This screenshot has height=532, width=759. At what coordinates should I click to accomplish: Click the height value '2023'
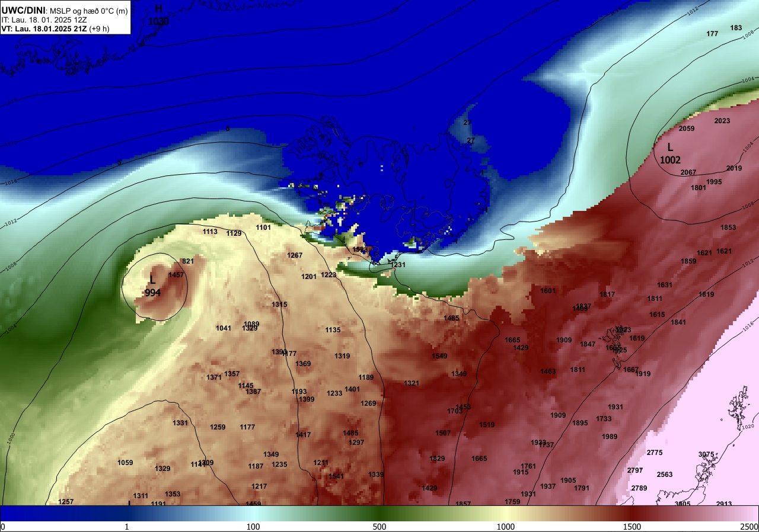(722, 121)
